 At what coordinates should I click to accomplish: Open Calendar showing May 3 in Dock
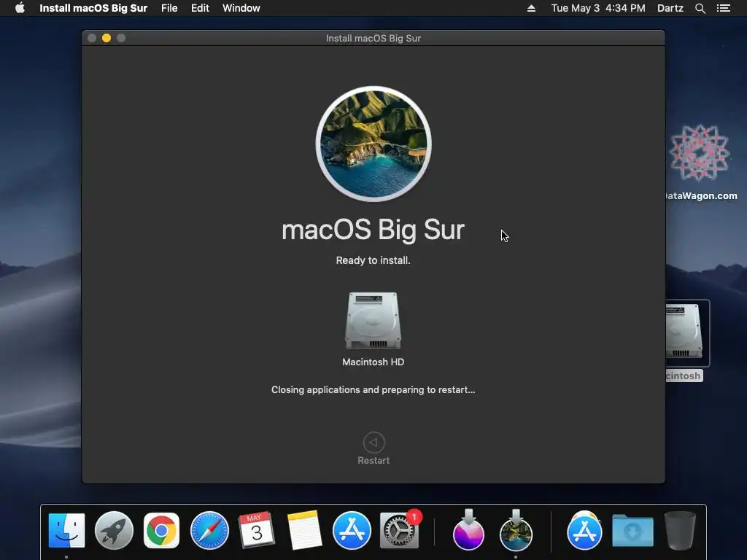(x=256, y=530)
